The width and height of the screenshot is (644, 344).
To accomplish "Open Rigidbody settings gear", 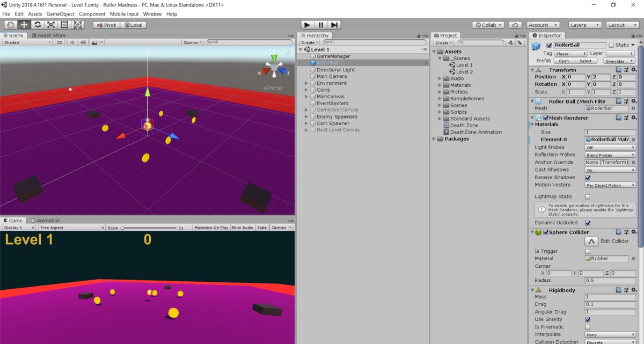I will 633,290.
